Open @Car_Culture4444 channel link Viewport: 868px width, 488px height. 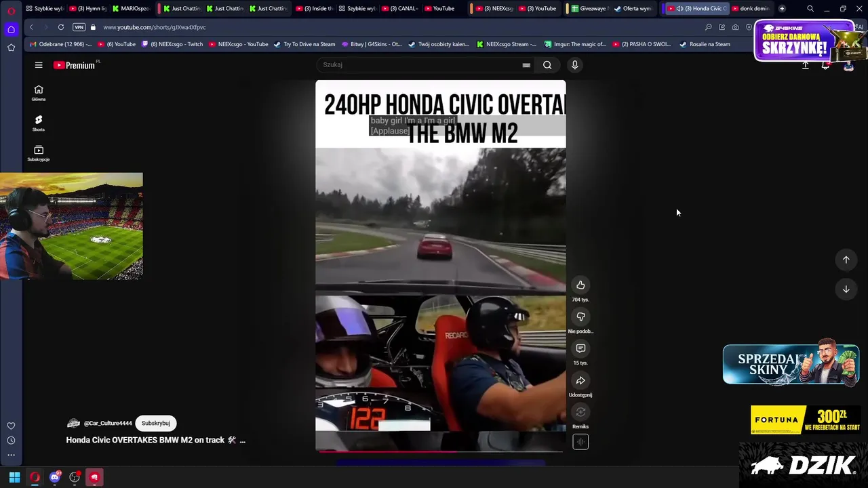[x=108, y=423]
